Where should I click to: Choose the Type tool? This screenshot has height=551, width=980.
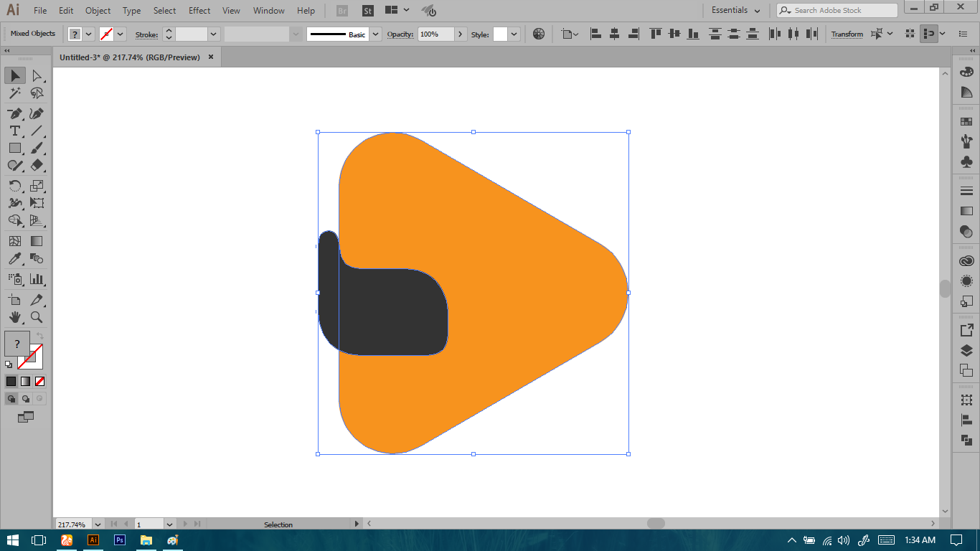click(x=15, y=131)
